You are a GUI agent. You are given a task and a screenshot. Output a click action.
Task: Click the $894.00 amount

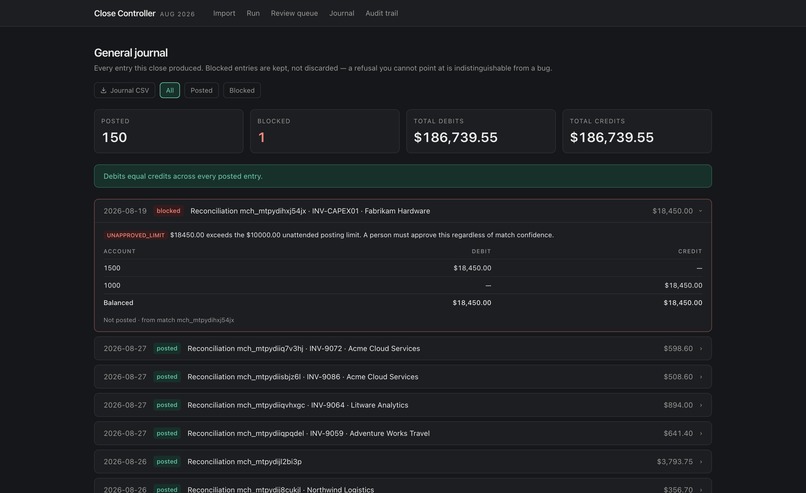point(678,405)
